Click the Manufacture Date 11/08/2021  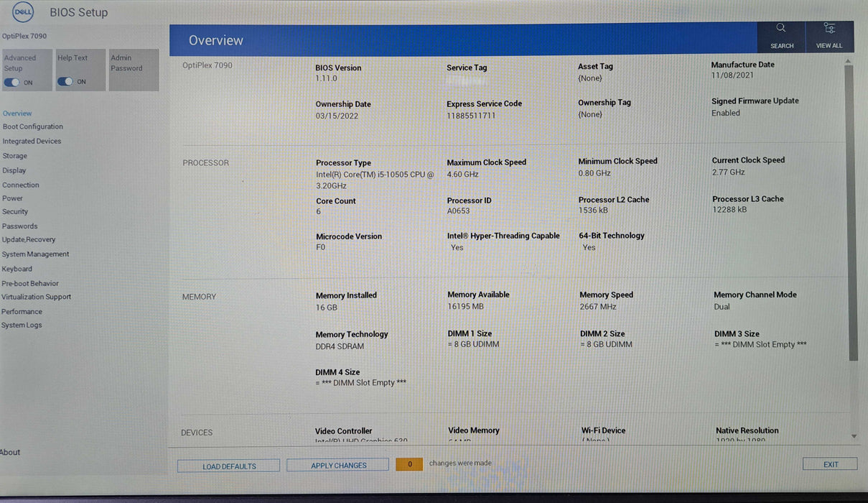[732, 75]
